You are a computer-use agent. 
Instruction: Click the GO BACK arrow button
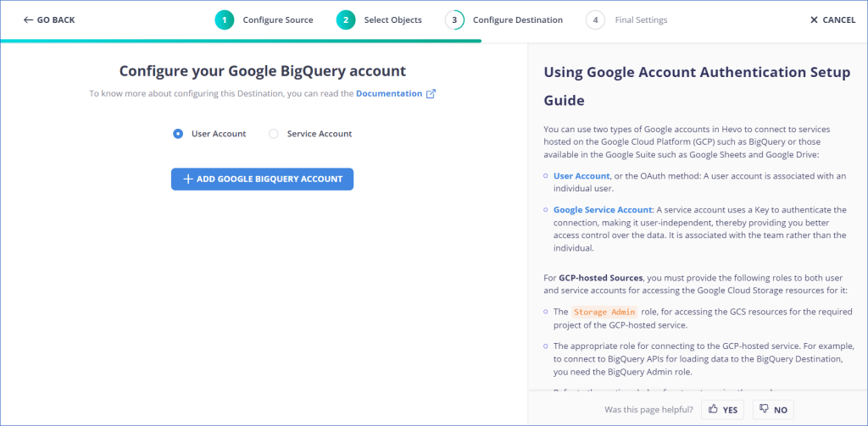[48, 20]
